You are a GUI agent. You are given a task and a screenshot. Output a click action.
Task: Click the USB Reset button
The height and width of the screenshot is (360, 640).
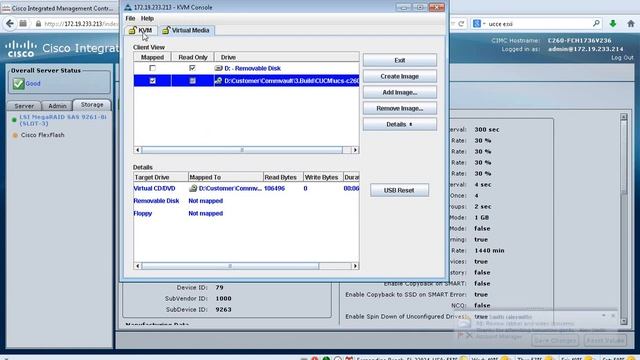pos(399,190)
